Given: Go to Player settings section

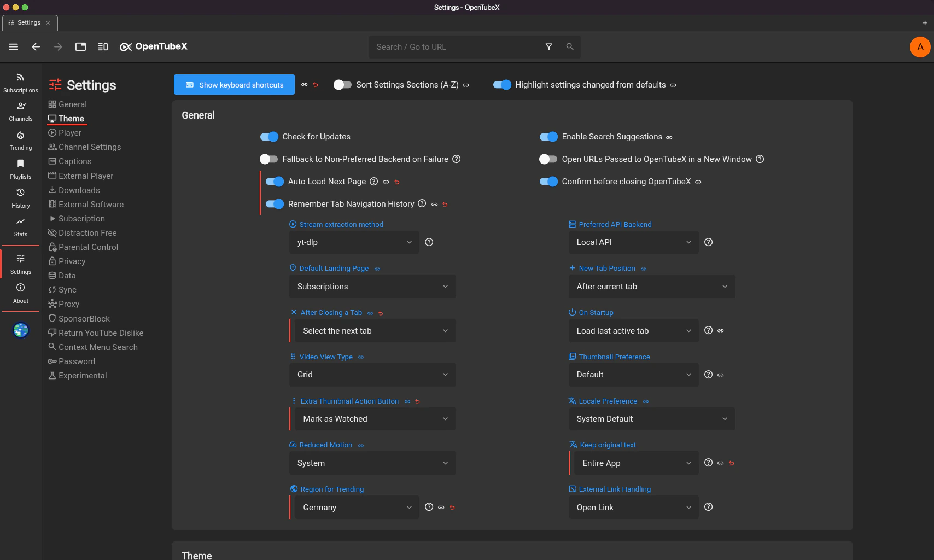Looking at the screenshot, I should tap(65, 133).
